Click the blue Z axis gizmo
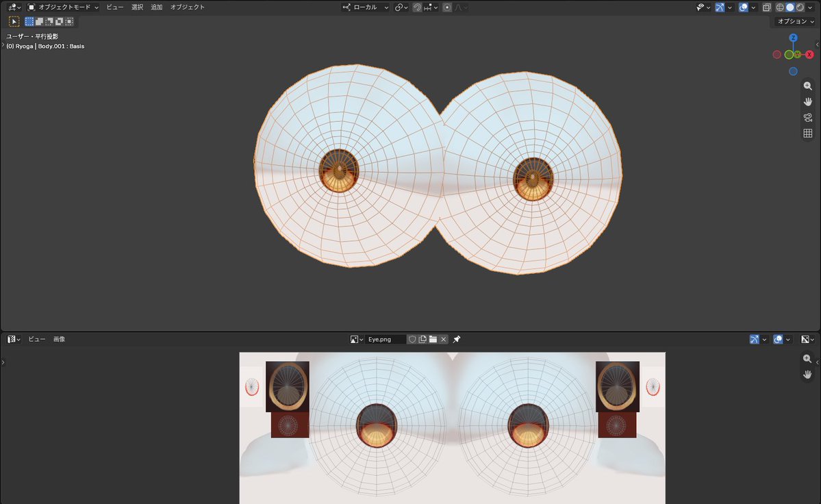The height and width of the screenshot is (504, 821). (793, 38)
